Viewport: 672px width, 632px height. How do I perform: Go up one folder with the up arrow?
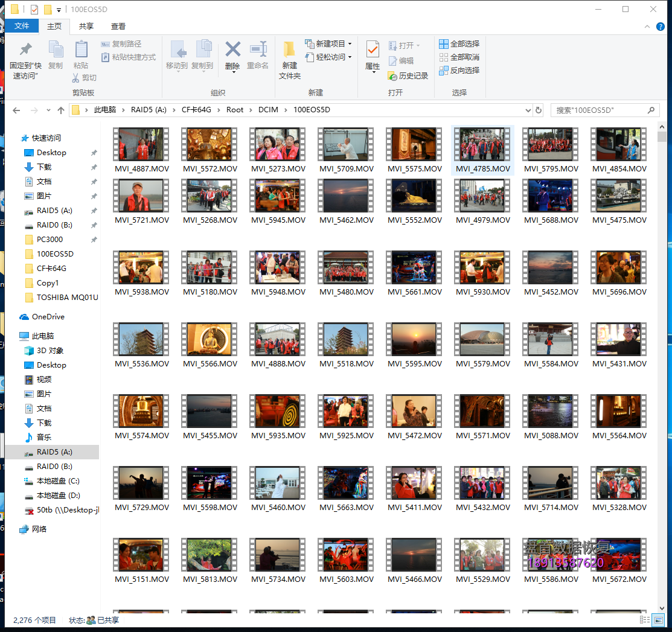click(x=61, y=110)
